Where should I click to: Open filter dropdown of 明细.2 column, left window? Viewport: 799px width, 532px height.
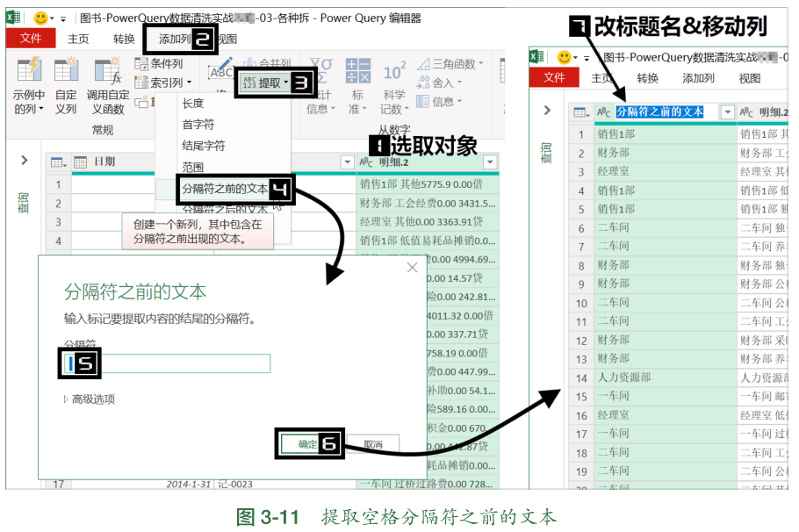pos(490,162)
